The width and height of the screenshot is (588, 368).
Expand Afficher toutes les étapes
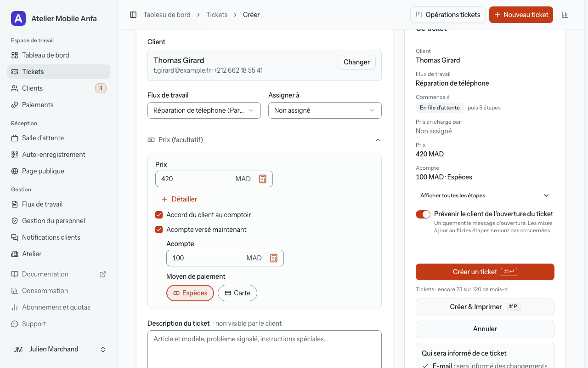tap(485, 195)
